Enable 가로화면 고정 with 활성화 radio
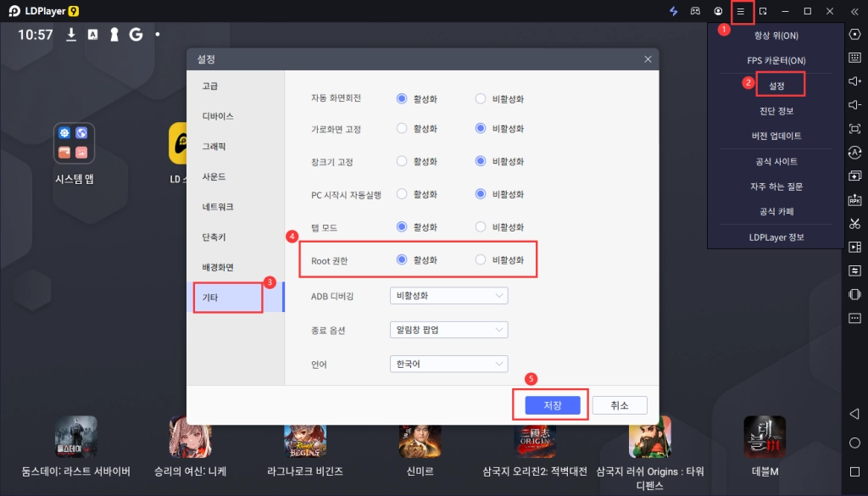The image size is (868, 496). coord(402,129)
